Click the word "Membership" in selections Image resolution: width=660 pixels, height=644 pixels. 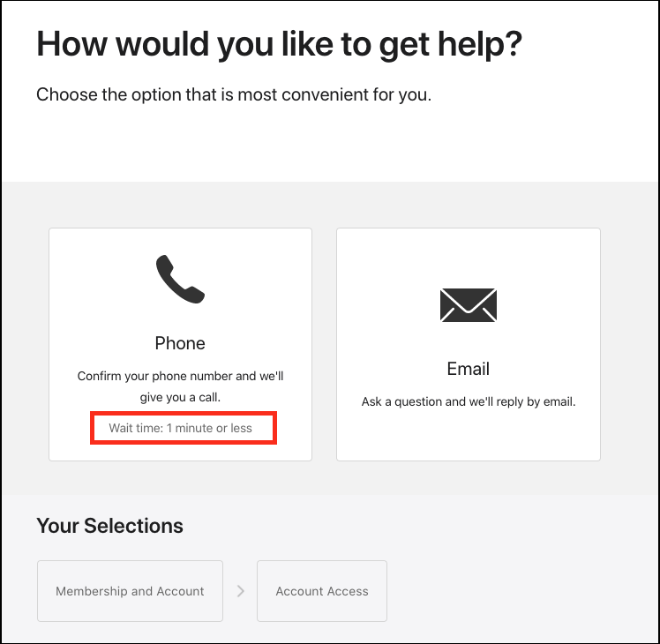92,591
